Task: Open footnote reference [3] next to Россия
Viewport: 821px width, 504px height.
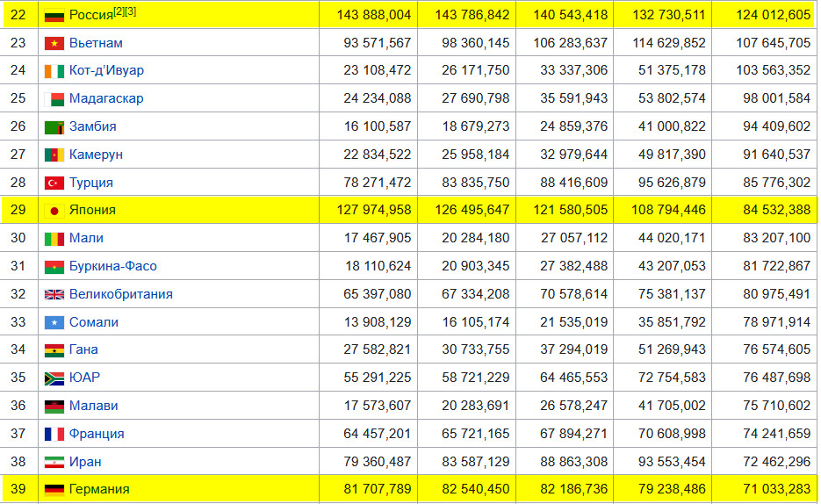Action: coord(131,11)
